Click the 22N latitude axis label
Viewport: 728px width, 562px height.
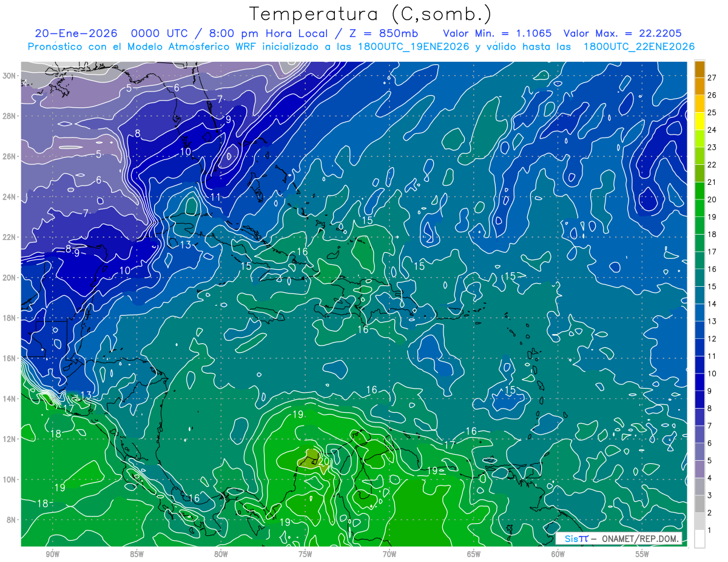coord(9,237)
